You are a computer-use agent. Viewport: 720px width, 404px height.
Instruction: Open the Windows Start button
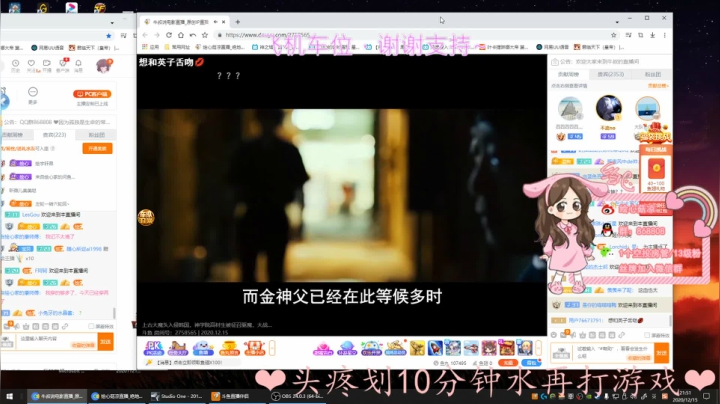tap(9, 396)
